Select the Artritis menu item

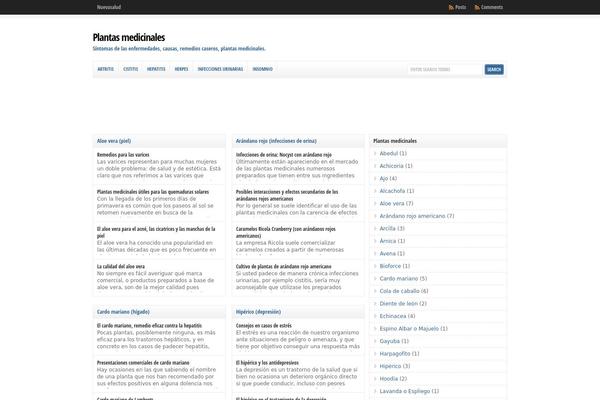click(x=106, y=69)
